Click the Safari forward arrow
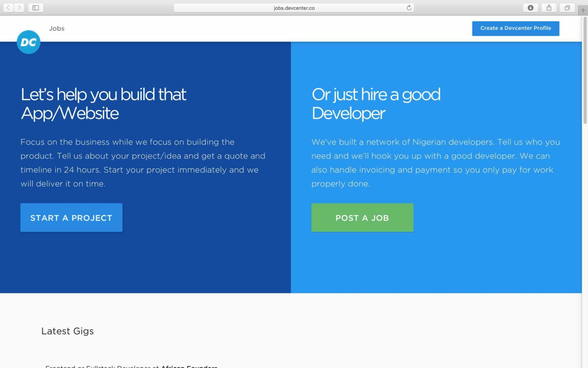The width and height of the screenshot is (588, 368). coord(19,8)
